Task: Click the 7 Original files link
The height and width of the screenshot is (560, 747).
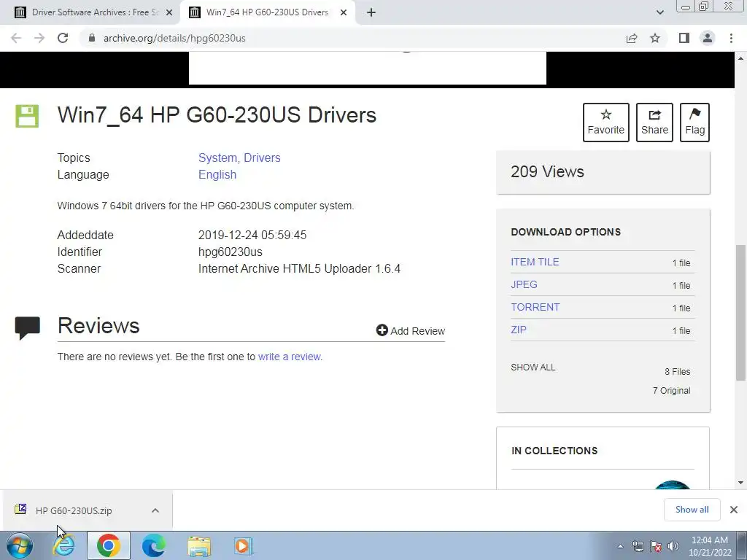Action: pyautogui.click(x=671, y=391)
